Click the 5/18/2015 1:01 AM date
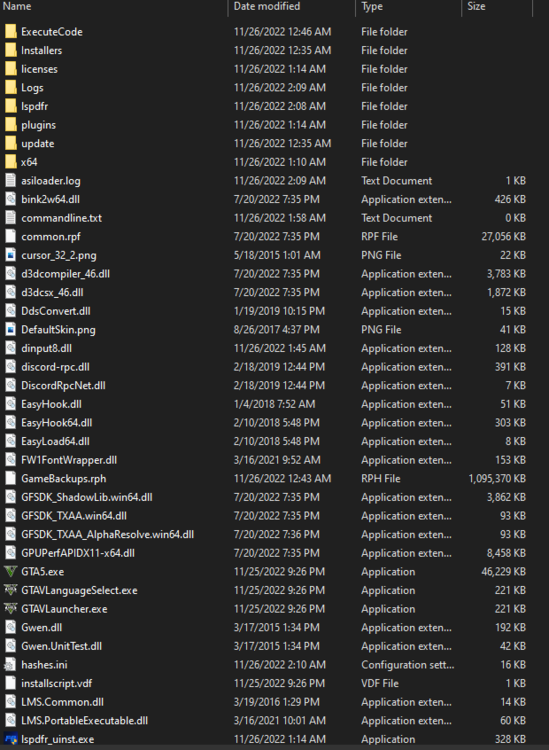 277,255
